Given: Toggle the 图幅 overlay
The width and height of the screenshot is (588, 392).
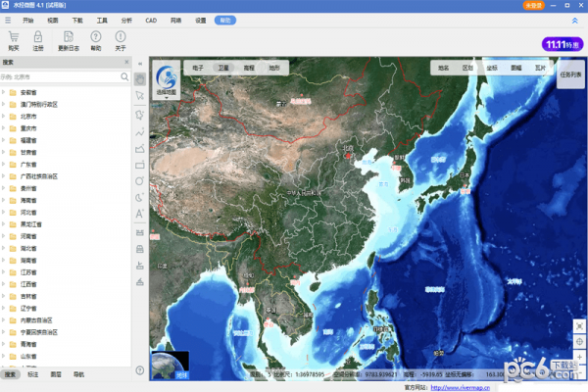Looking at the screenshot, I should [x=516, y=68].
